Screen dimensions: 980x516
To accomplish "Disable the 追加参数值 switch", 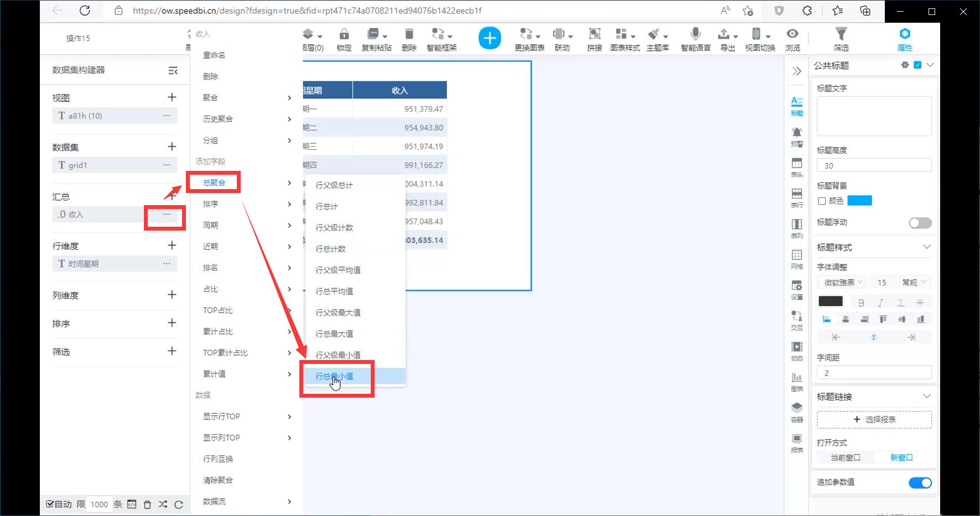I will [x=920, y=482].
